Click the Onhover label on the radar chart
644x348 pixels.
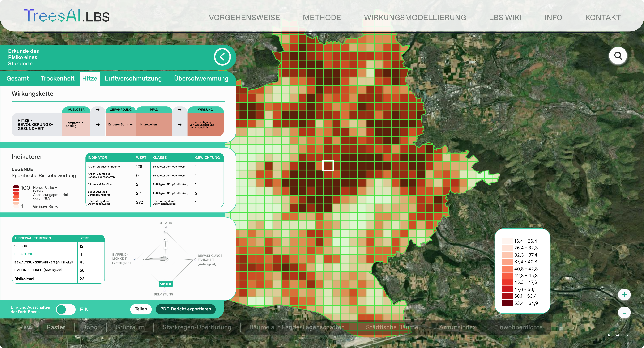click(165, 284)
